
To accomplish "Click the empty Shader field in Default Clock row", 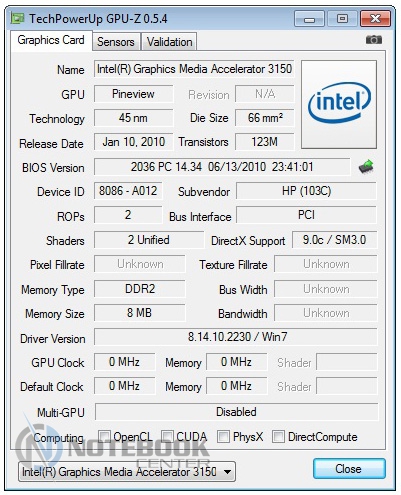I will pyautogui.click(x=347, y=386).
